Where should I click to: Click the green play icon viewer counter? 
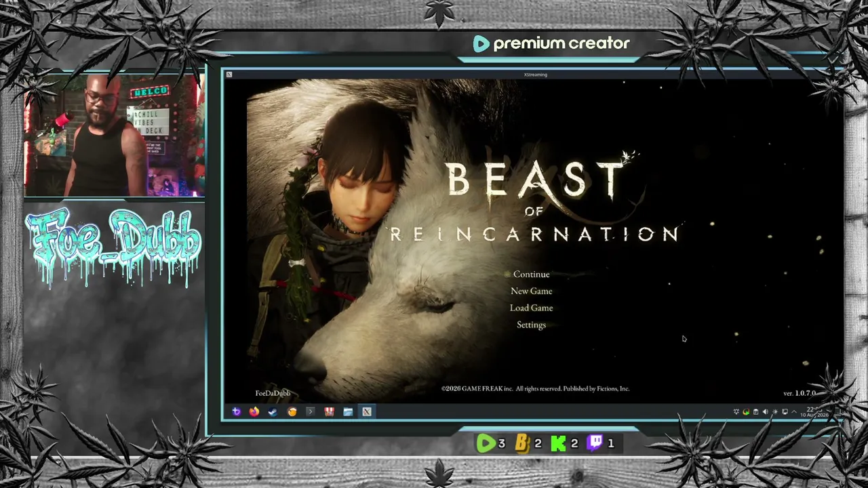pos(490,443)
